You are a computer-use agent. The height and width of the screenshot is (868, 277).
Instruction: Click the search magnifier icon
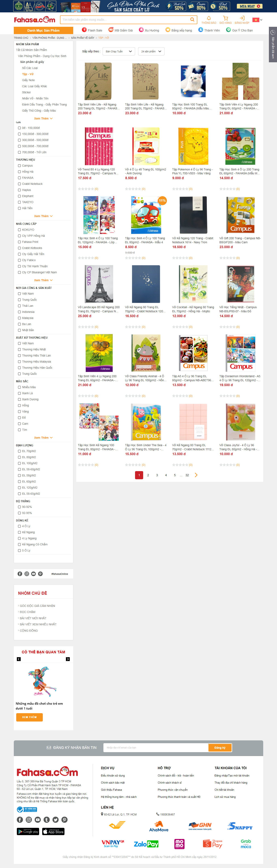coord(192,19)
